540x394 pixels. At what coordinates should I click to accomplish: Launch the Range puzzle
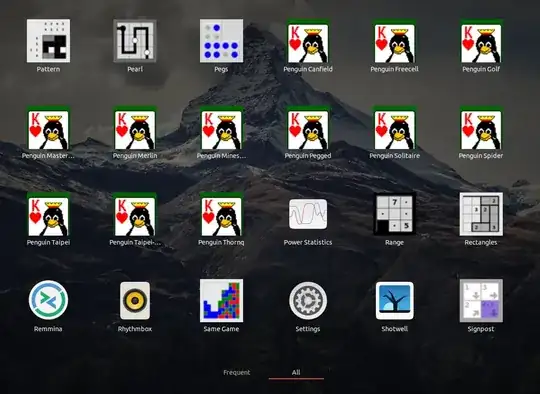pos(394,214)
